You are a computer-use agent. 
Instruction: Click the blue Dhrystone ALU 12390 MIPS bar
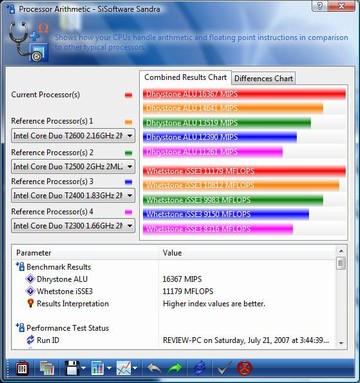coord(220,137)
